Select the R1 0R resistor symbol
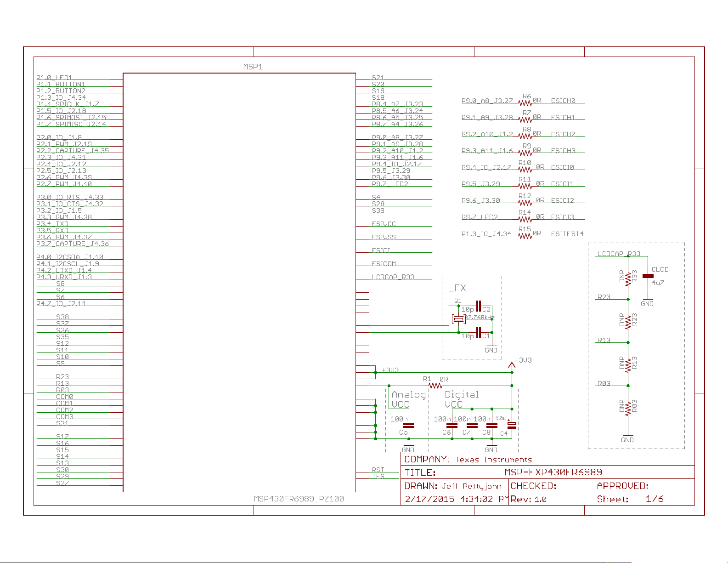 [435, 386]
